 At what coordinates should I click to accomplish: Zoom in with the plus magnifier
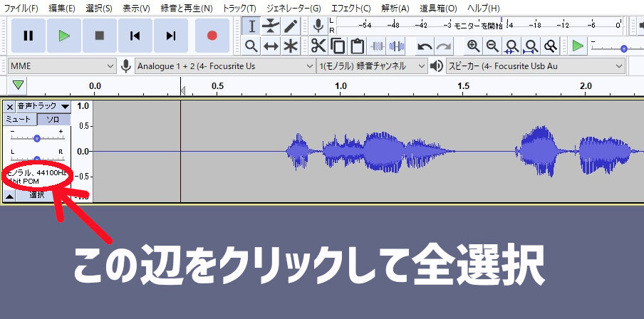(x=474, y=46)
